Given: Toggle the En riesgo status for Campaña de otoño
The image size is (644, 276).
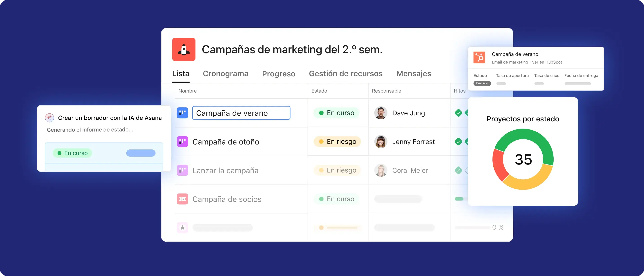Looking at the screenshot, I should [x=337, y=141].
